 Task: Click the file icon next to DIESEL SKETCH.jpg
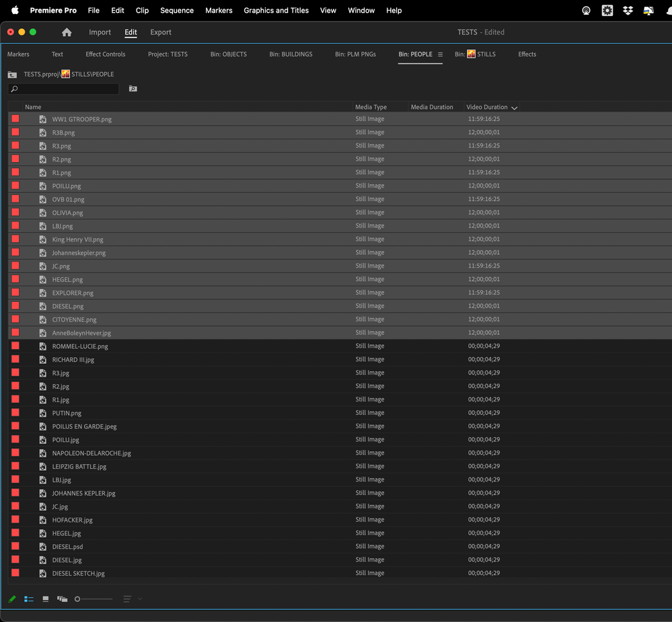[x=43, y=573]
